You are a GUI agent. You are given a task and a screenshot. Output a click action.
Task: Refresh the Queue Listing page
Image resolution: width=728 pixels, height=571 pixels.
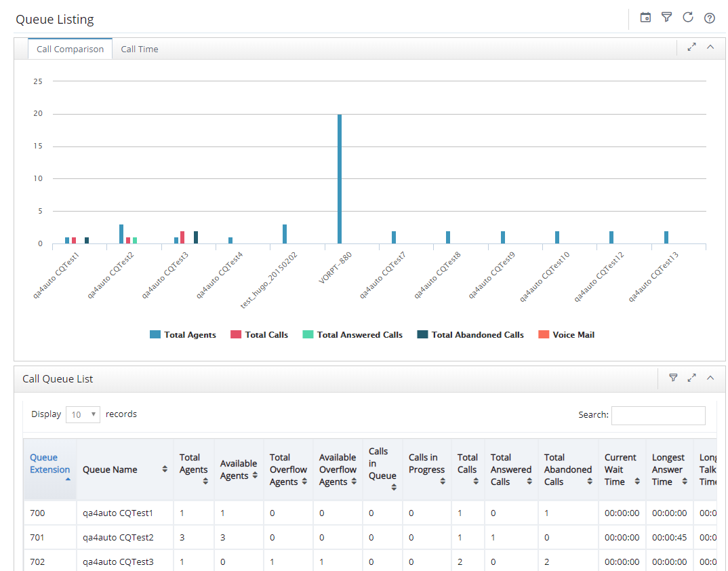click(x=688, y=18)
